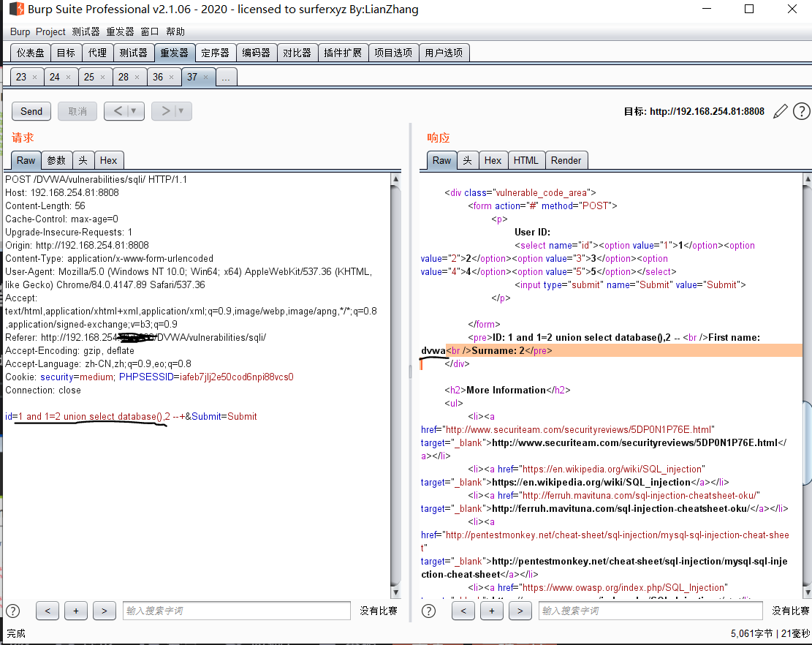Switch to the 对比器 tab
Viewport: 812px width, 645px height.
[x=297, y=53]
